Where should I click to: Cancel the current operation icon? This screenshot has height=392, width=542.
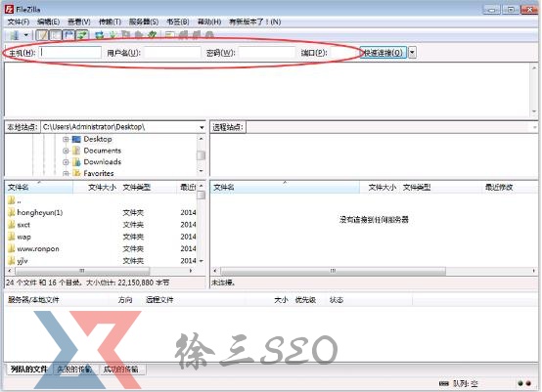coord(125,35)
